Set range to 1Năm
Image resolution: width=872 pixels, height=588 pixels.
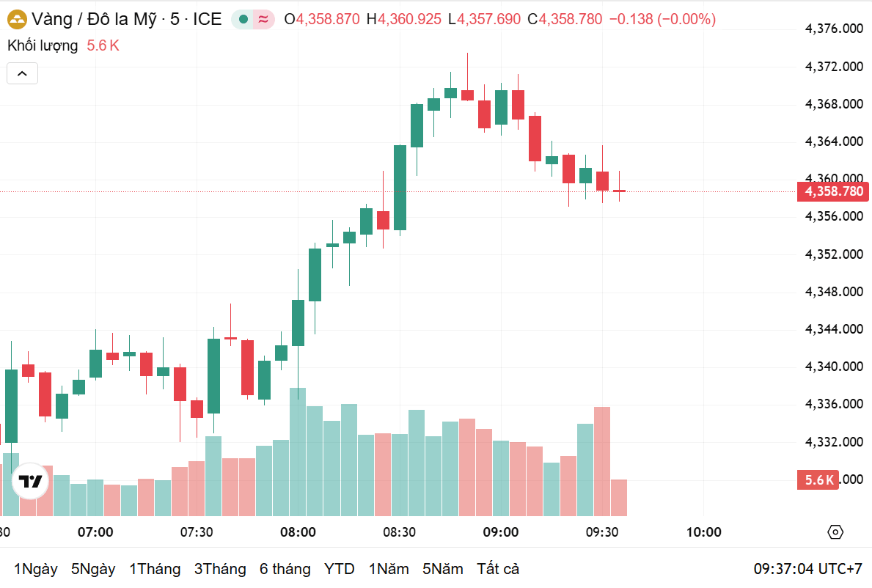click(x=389, y=569)
